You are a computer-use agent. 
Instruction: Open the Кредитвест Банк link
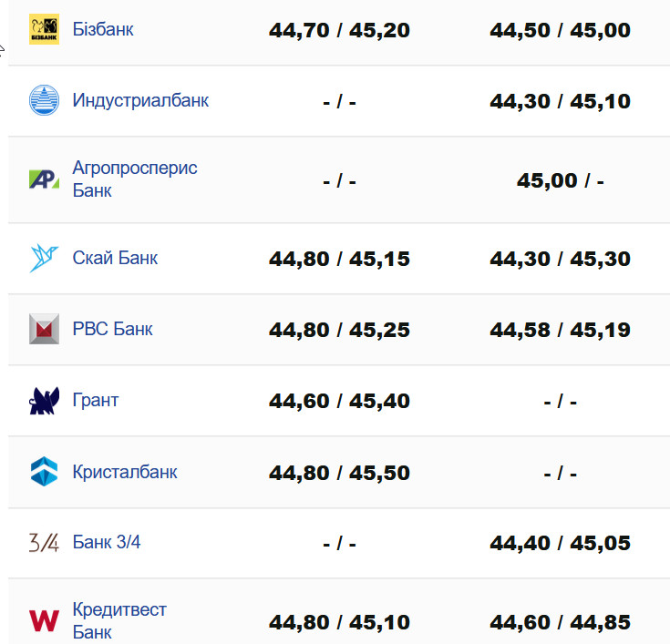[x=119, y=620]
